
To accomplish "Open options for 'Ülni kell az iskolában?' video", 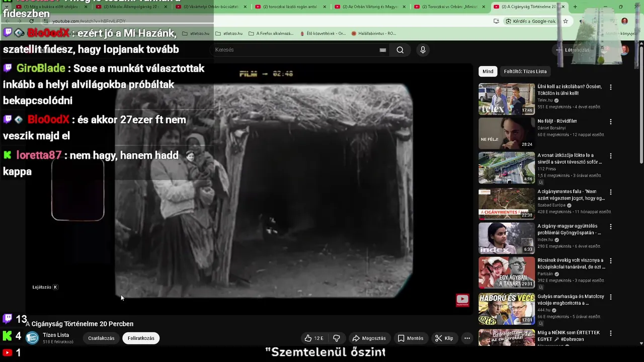I will pyautogui.click(x=611, y=87).
